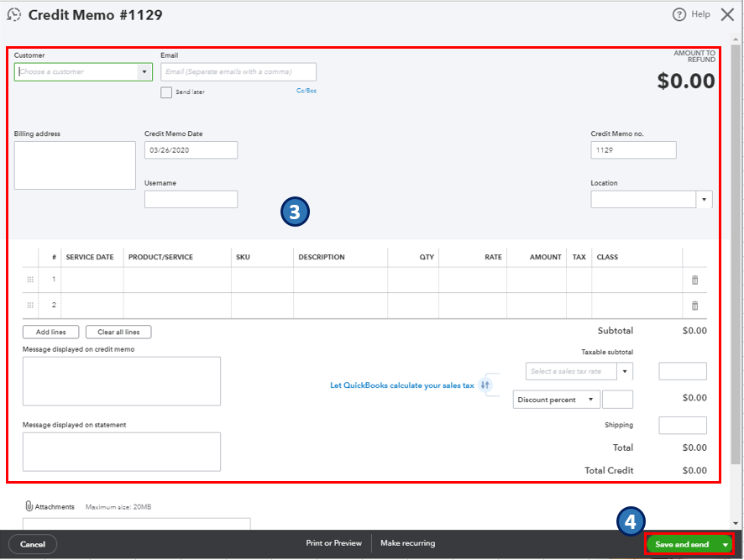Focus the Choose a customer field

click(76, 71)
